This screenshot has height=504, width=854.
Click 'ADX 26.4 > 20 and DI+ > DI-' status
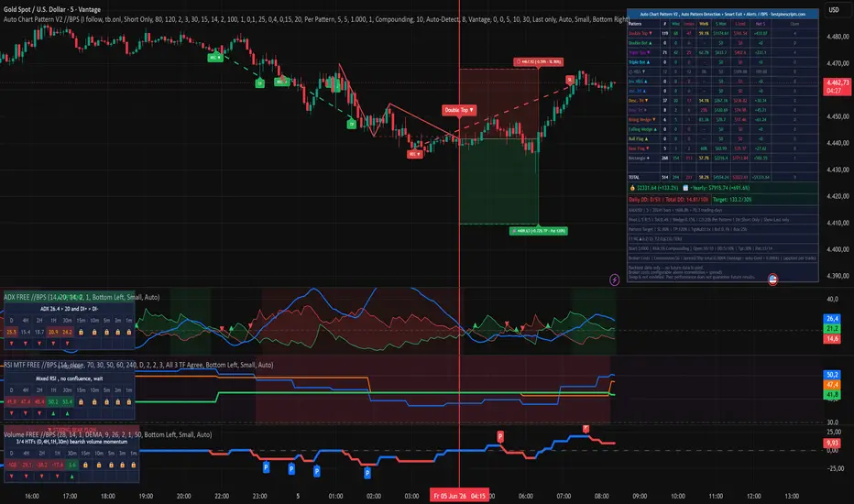pyautogui.click(x=69, y=309)
